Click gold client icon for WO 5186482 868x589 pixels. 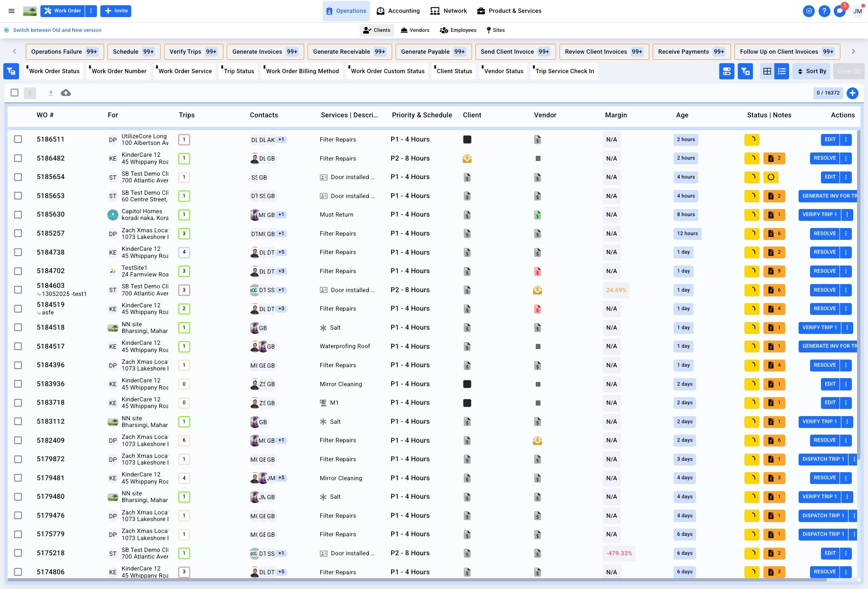pos(467,159)
